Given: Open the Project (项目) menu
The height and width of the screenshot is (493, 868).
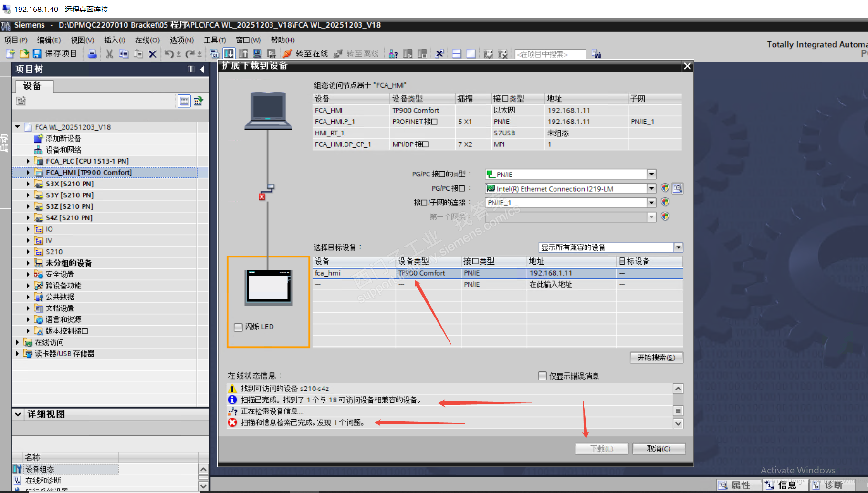Looking at the screenshot, I should (x=16, y=40).
